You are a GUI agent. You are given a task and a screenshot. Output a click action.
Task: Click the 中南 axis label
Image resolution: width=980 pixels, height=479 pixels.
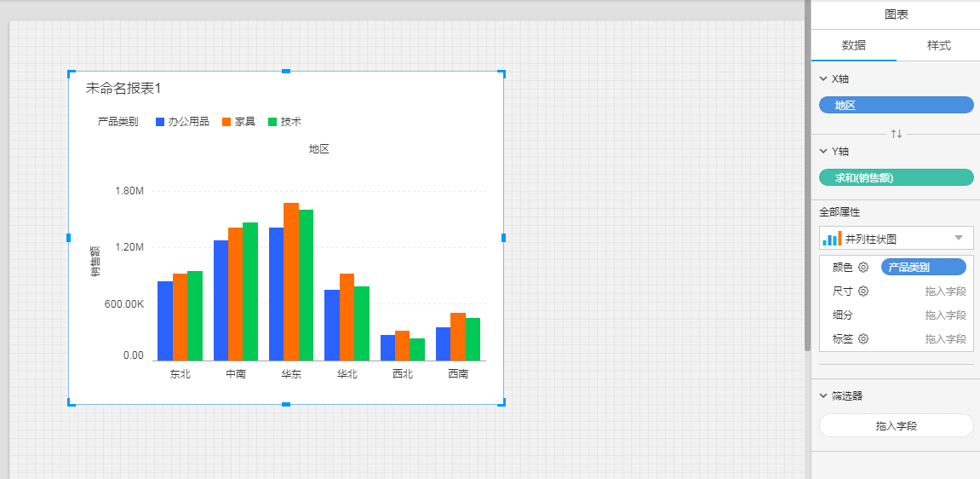click(236, 374)
